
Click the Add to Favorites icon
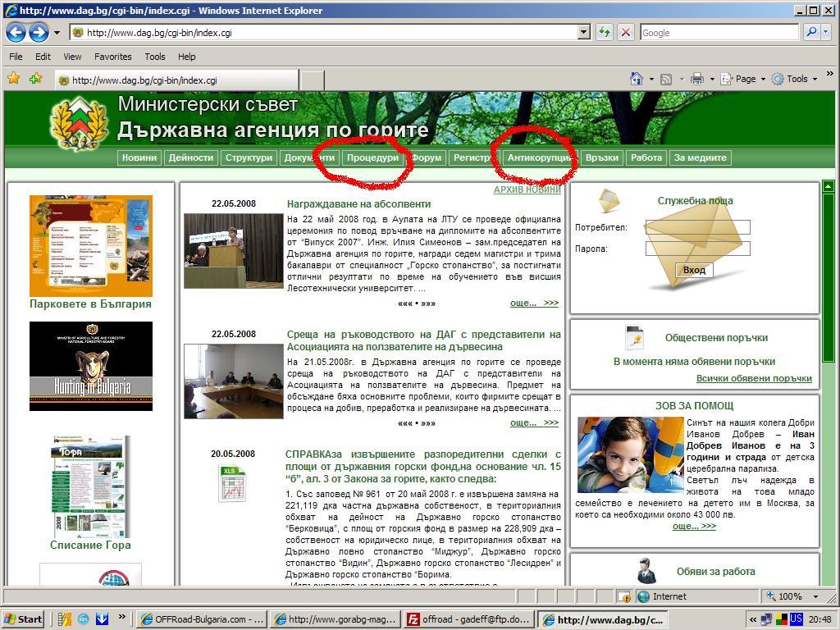[36, 79]
